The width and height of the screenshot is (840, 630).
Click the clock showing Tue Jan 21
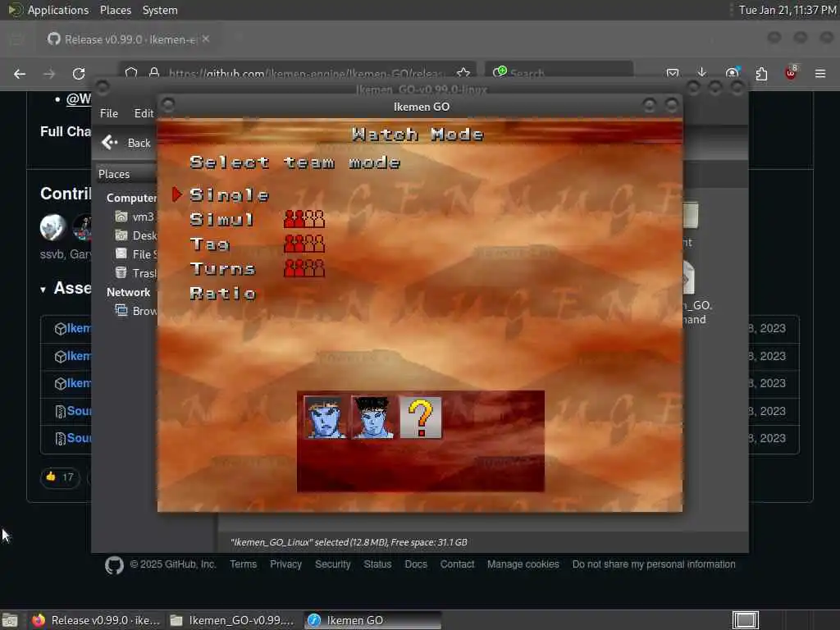(787, 10)
